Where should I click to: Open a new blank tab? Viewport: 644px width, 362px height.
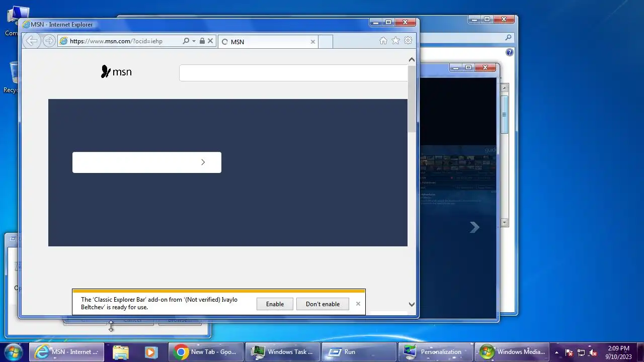coord(326,42)
